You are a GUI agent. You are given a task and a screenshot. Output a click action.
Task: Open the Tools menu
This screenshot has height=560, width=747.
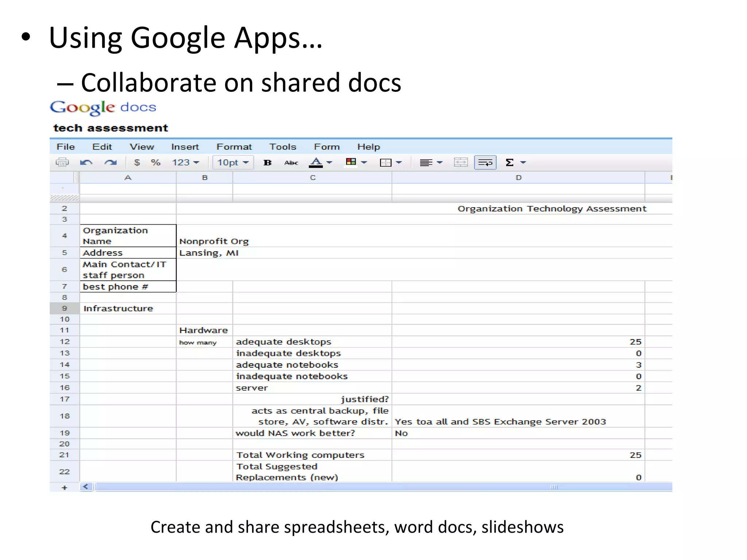pos(283,147)
